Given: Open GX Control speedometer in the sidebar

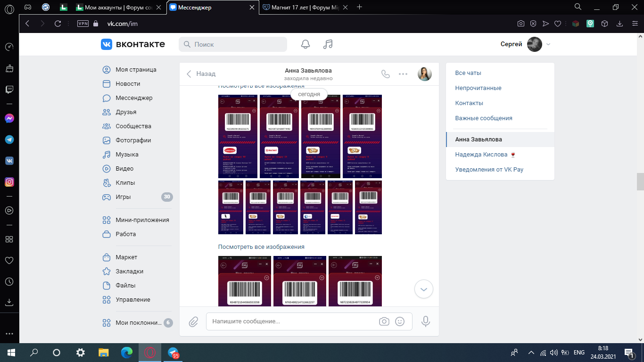Looking at the screenshot, I should coord(9,47).
